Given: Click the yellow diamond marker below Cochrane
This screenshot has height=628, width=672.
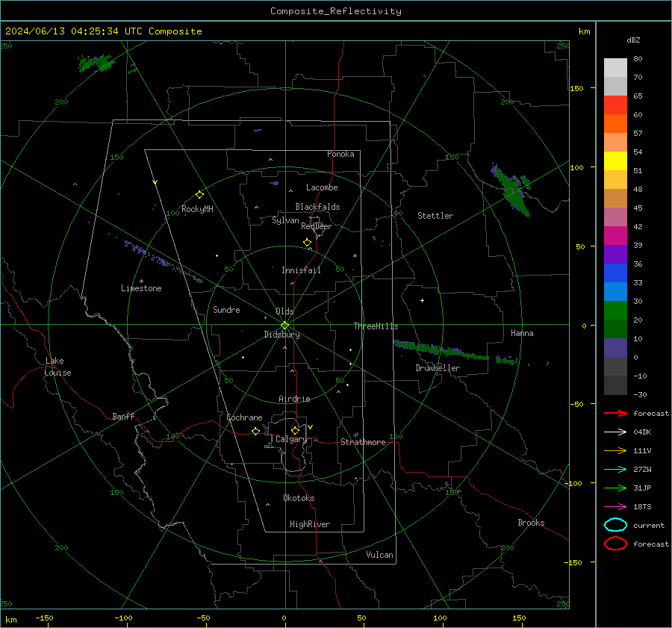Looking at the screenshot, I should (x=255, y=432).
